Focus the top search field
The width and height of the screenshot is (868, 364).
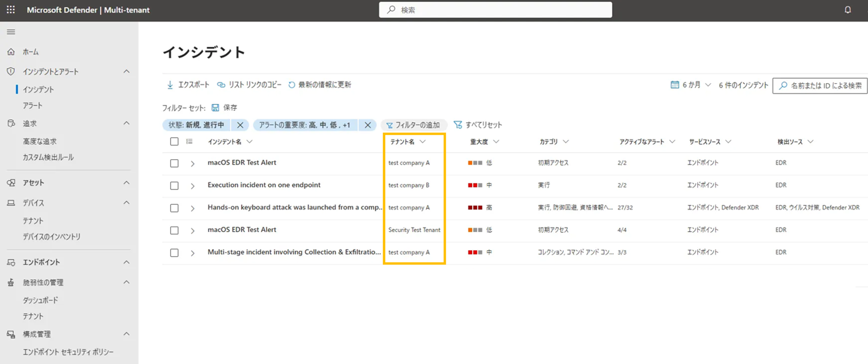[495, 10]
